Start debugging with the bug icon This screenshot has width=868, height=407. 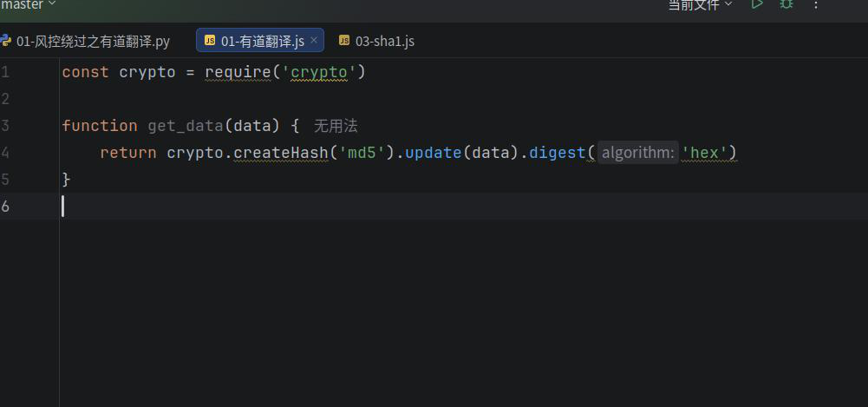(x=786, y=3)
